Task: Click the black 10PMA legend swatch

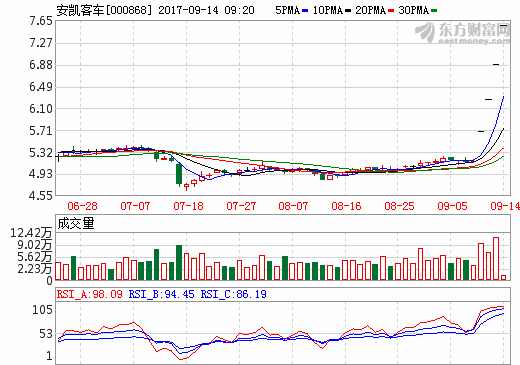Action: pos(348,11)
